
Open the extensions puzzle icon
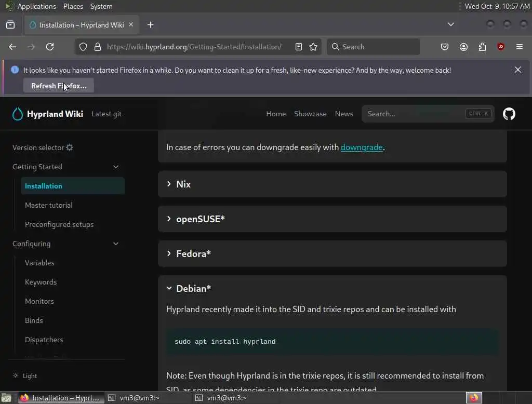[482, 47]
